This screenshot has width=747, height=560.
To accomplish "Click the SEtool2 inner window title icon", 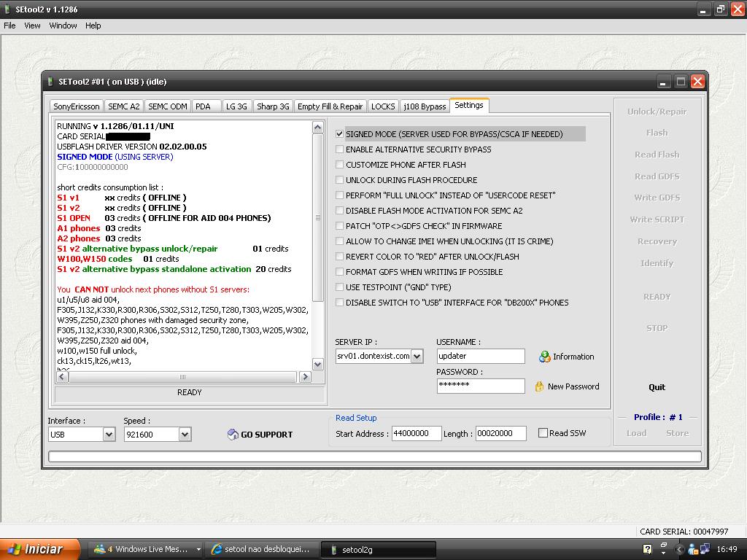I will click(50, 82).
